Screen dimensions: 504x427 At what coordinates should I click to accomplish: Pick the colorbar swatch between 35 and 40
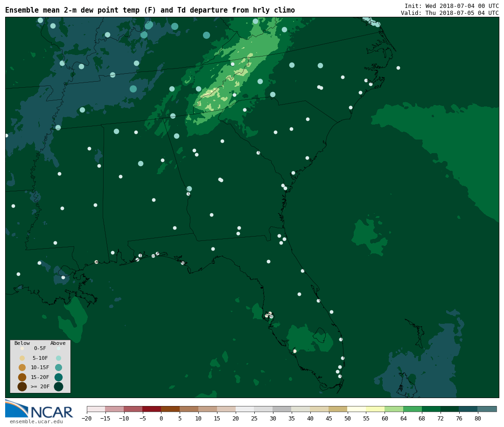[301, 409]
